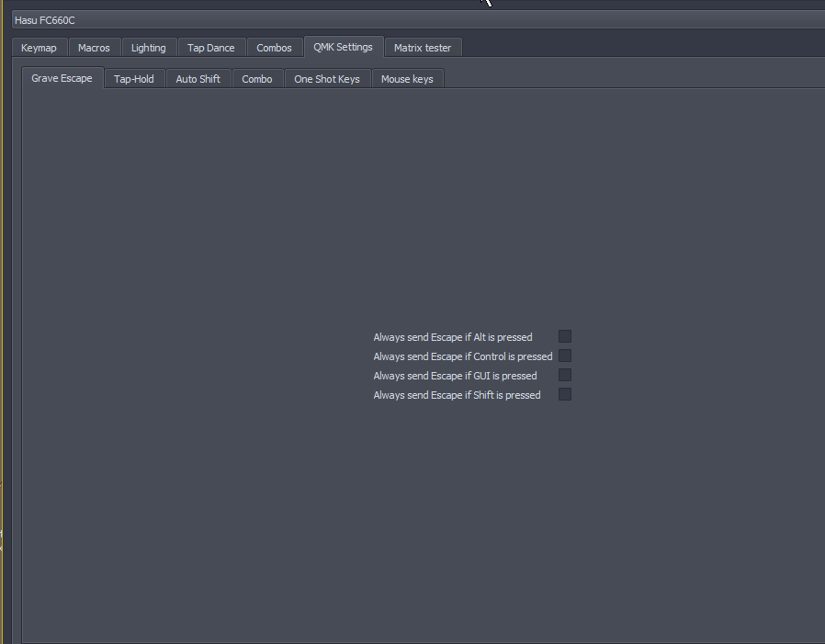The image size is (825, 644).
Task: Open the One Shot Keys sub-tab
Action: pyautogui.click(x=327, y=79)
